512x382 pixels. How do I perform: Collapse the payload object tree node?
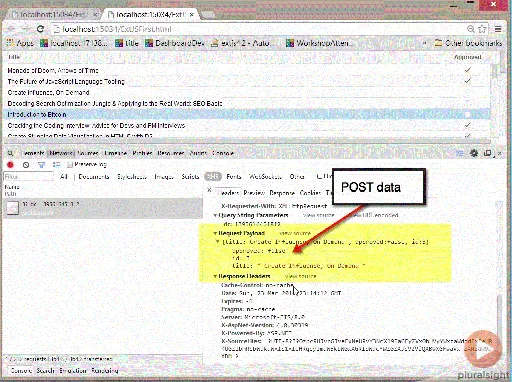tap(218, 241)
